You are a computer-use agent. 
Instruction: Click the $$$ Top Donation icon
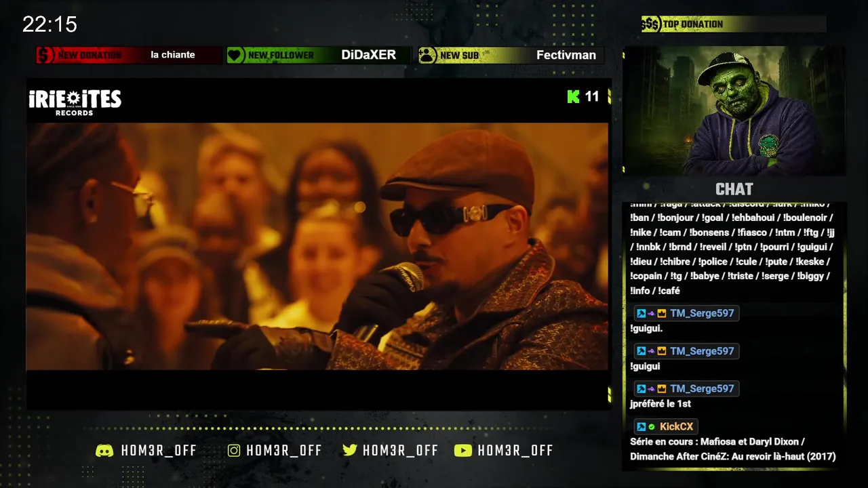(651, 24)
